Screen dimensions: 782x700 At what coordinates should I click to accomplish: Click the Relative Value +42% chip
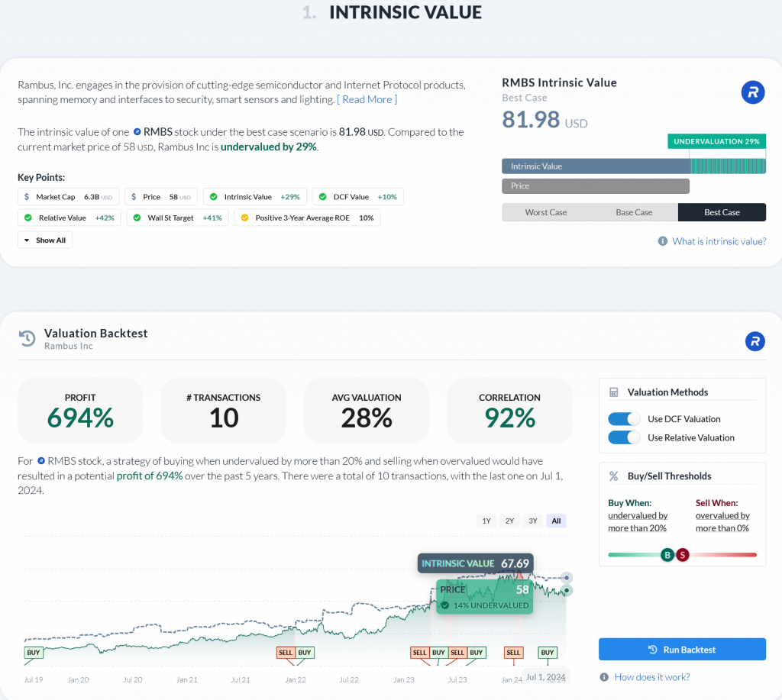click(x=69, y=218)
